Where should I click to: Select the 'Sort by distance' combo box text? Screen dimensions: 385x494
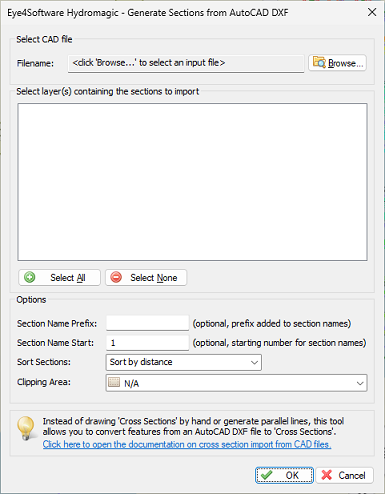[141, 362]
